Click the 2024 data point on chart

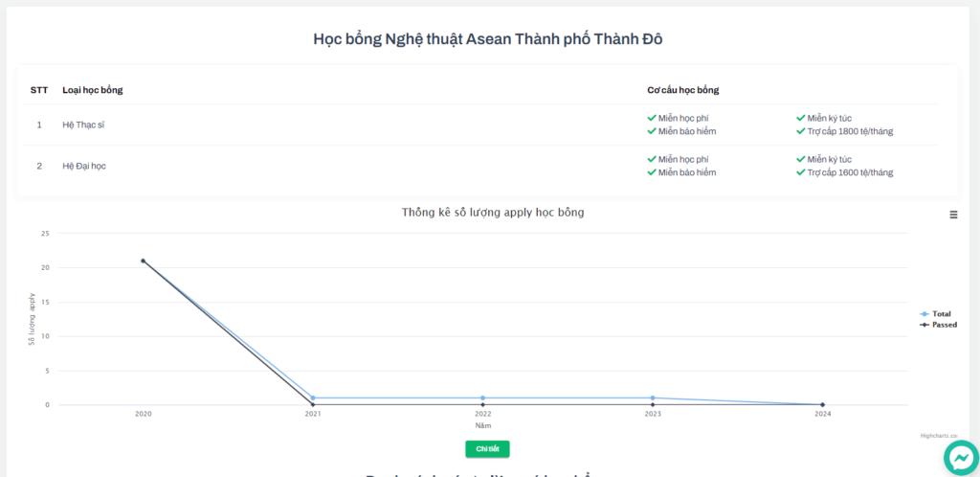tap(822, 404)
